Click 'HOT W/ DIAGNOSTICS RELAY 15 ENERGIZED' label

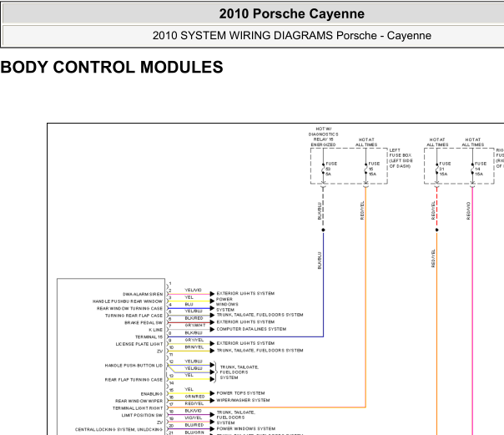[x=324, y=137]
